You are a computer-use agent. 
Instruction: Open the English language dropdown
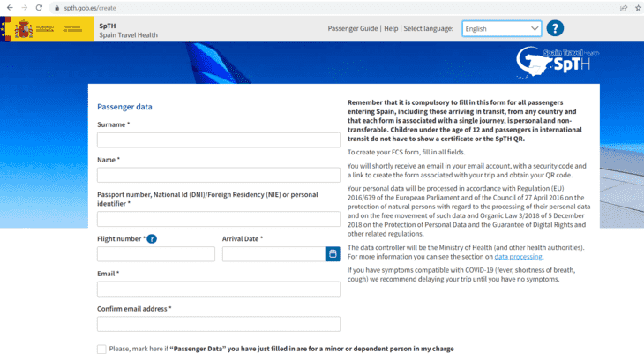click(501, 29)
